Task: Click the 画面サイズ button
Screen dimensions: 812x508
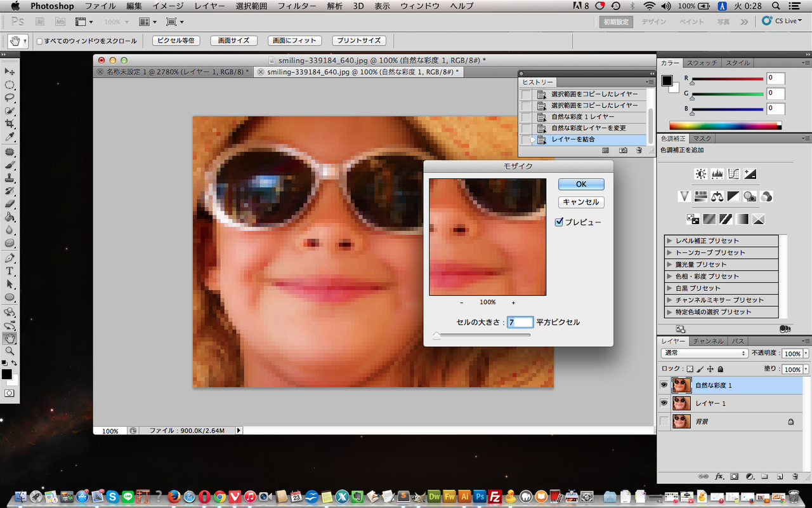Action: 233,41
